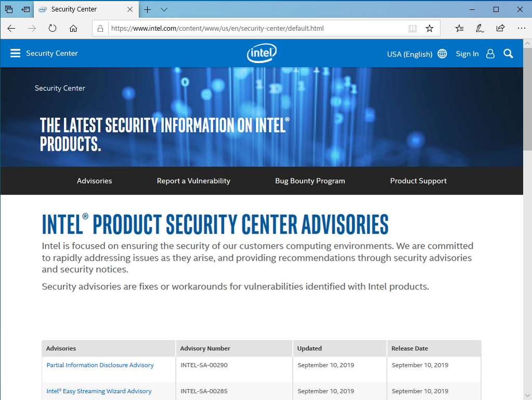
Task: Open Partial Information Disclosure Advisory link
Action: click(100, 365)
